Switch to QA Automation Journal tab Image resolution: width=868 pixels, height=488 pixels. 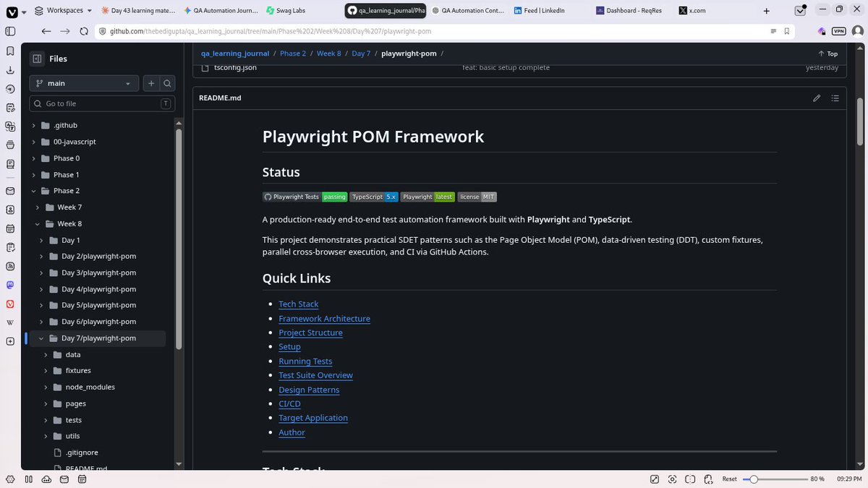click(221, 11)
